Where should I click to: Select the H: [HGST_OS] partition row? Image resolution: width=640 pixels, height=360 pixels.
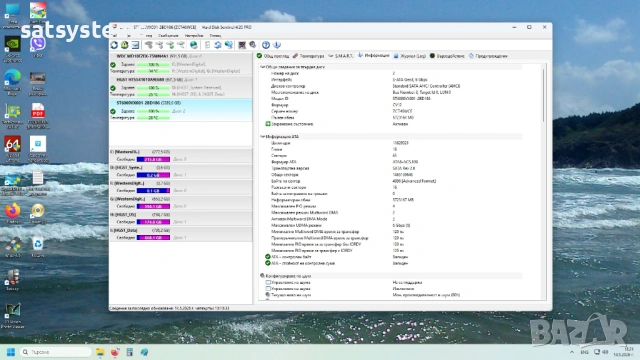tap(181, 218)
